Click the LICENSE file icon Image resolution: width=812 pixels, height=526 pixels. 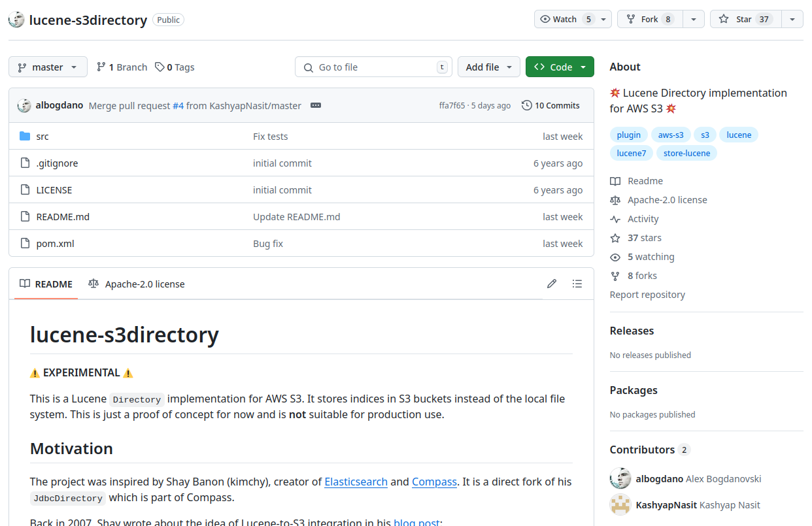(25, 189)
